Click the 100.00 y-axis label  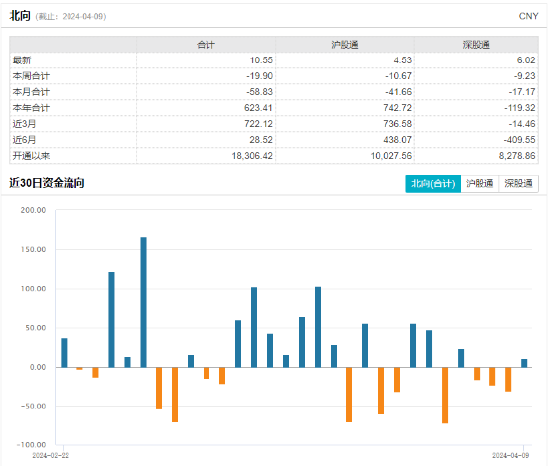point(33,289)
